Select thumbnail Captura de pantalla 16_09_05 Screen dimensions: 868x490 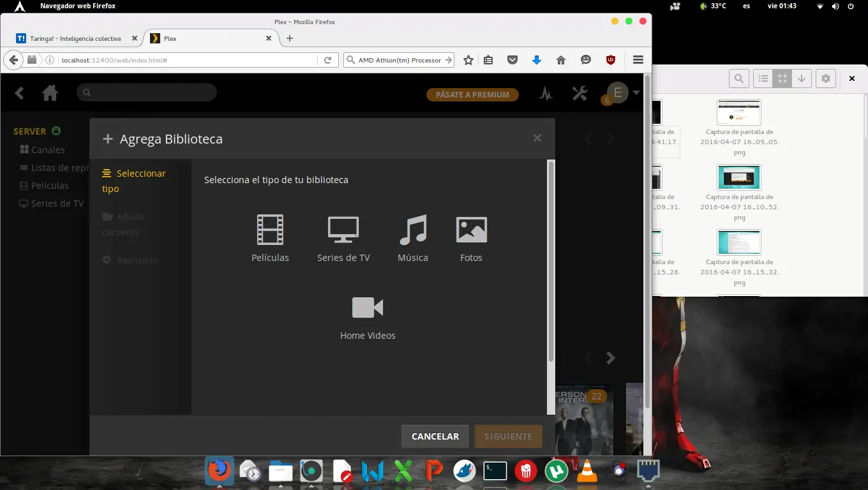coord(739,112)
